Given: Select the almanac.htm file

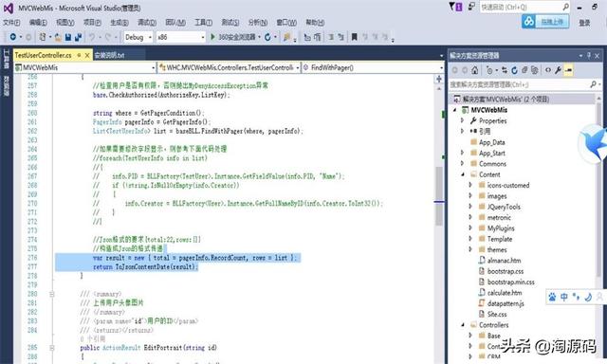Looking at the screenshot, I should coord(504,261).
